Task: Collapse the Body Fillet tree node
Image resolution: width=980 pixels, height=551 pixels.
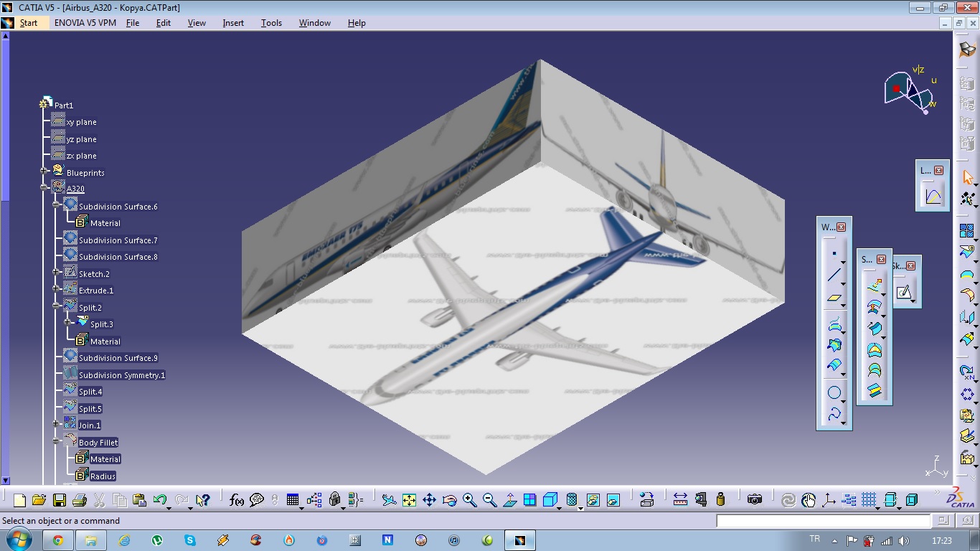Action: [56, 441]
